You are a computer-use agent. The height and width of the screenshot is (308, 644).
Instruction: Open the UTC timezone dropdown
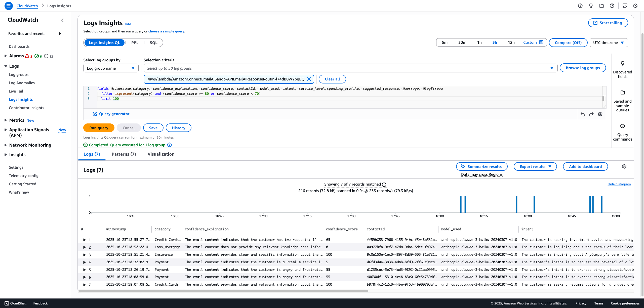(x=609, y=42)
